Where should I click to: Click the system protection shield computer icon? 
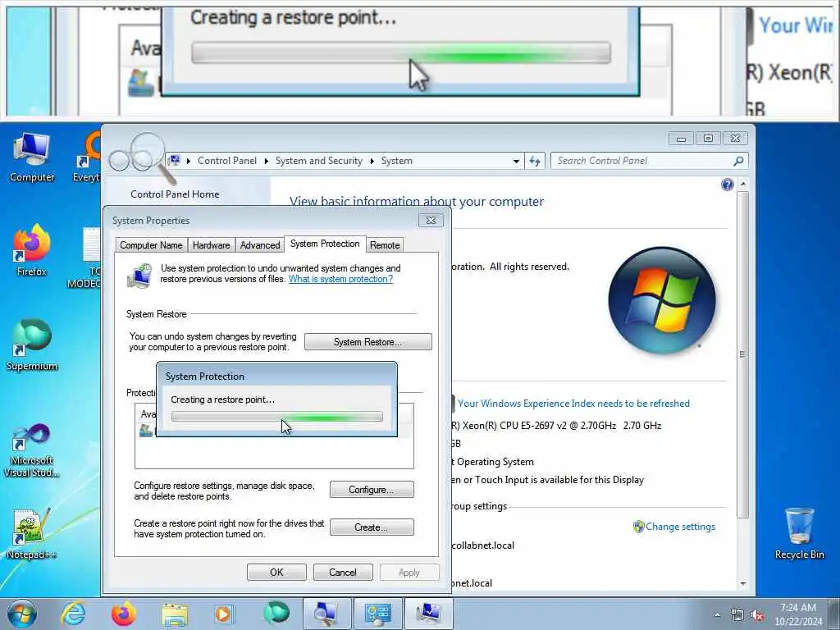[x=139, y=276]
